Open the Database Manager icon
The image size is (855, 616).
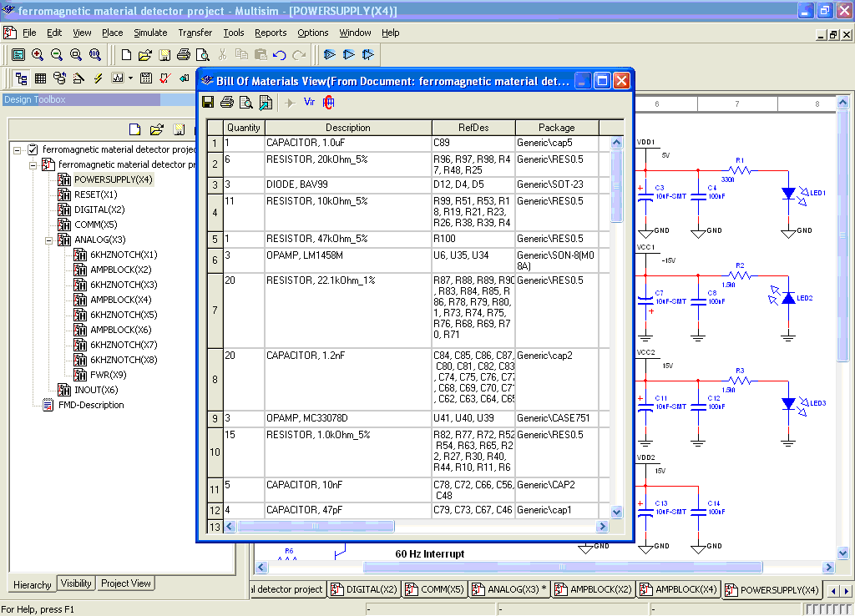tap(59, 78)
